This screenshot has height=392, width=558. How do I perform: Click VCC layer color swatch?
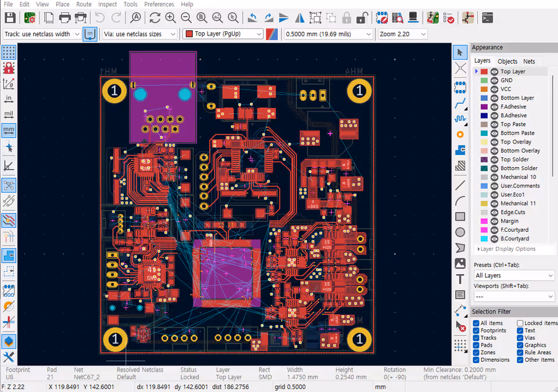click(484, 89)
